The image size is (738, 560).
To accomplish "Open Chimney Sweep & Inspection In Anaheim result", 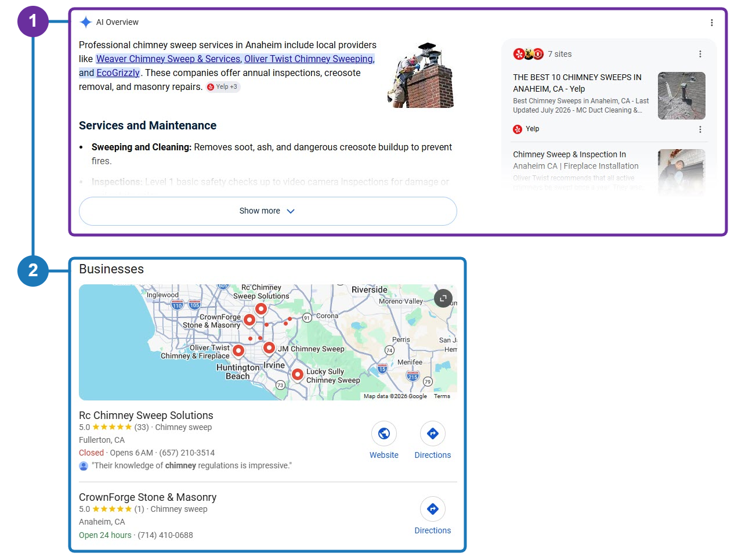I will point(576,160).
